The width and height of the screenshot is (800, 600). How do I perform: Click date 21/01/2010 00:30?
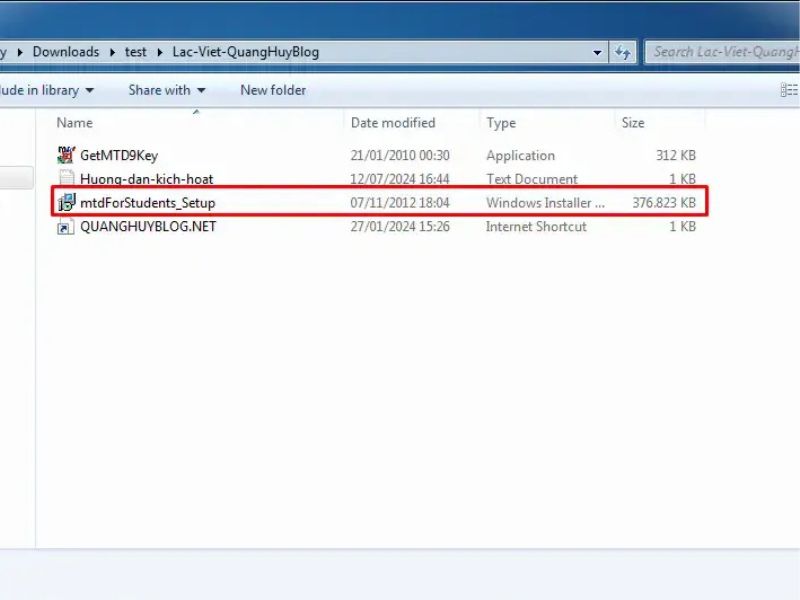tap(400, 156)
